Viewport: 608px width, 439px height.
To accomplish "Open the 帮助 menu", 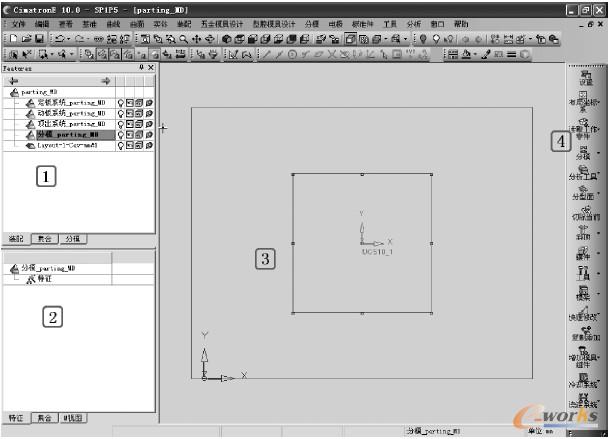I will coord(461,23).
